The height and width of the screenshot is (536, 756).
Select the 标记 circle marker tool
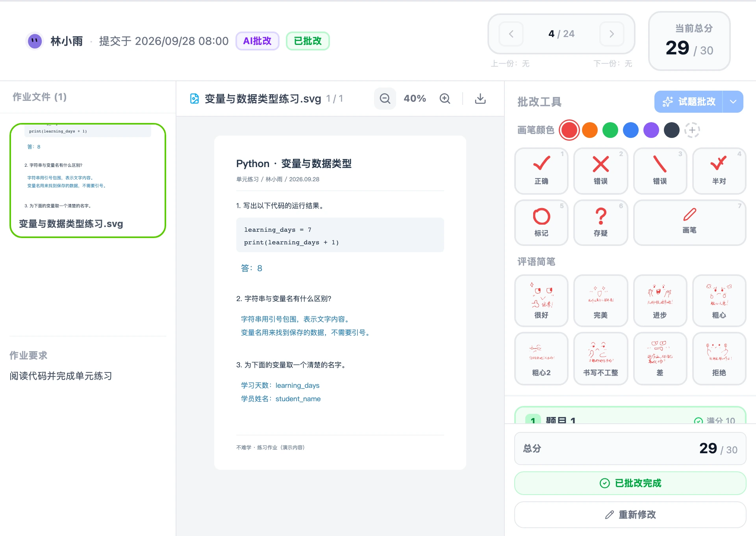(x=541, y=223)
